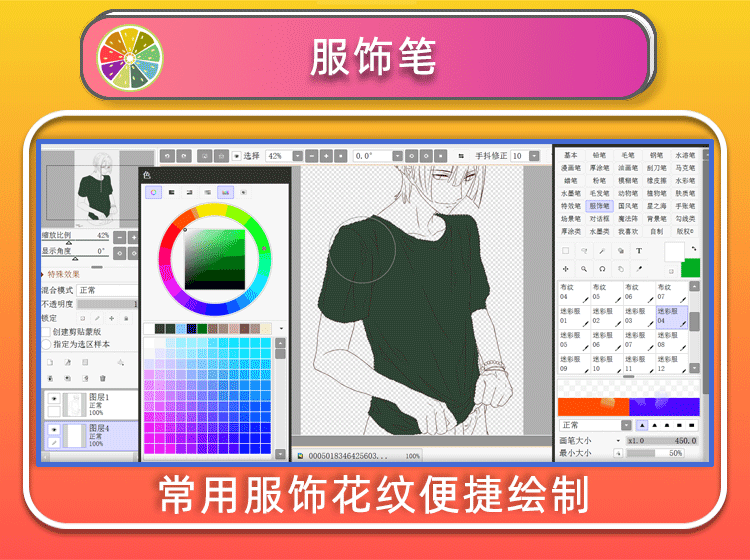Click the navigator zoom-out minus button
The height and width of the screenshot is (560, 750).
point(120,237)
